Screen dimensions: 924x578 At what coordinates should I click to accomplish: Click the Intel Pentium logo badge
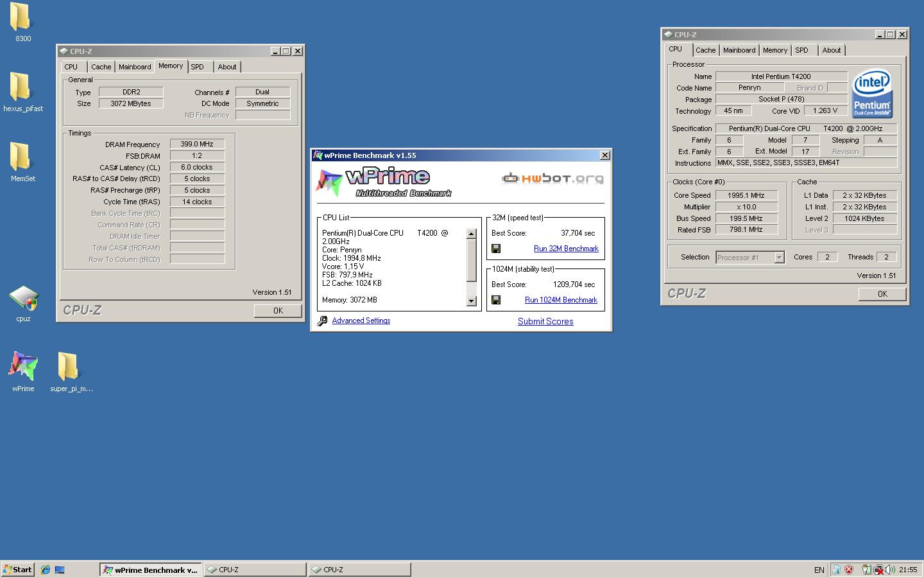[872, 94]
